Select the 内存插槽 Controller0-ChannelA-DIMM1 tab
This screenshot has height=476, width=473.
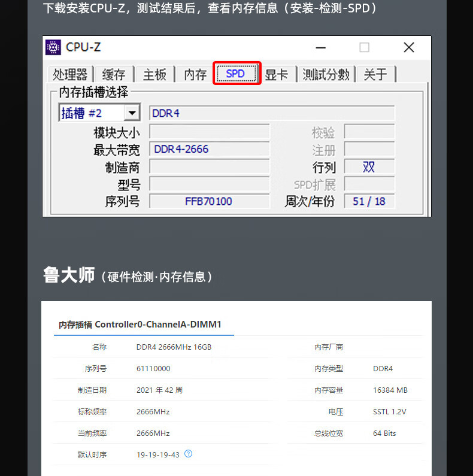pos(140,325)
